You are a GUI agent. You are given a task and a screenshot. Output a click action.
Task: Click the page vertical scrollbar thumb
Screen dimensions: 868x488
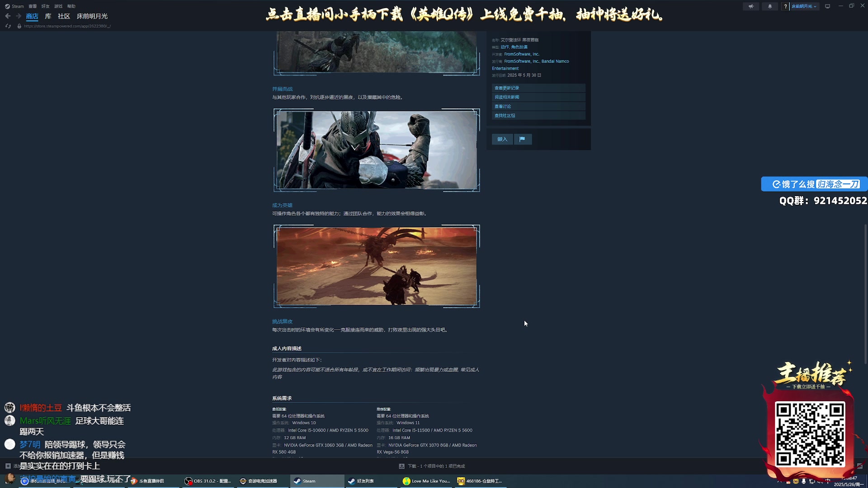(x=866, y=294)
